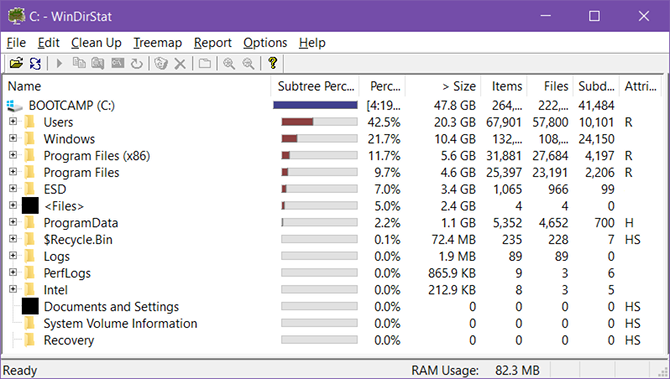Click the Zoom Out magnifier icon
Viewport: 670px width, 379px height.
pyautogui.click(x=248, y=64)
